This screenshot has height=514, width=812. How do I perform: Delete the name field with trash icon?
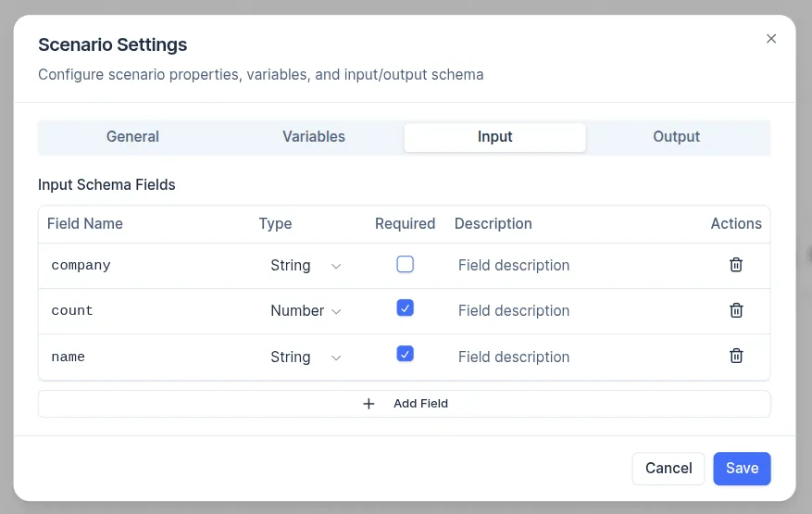click(x=736, y=356)
